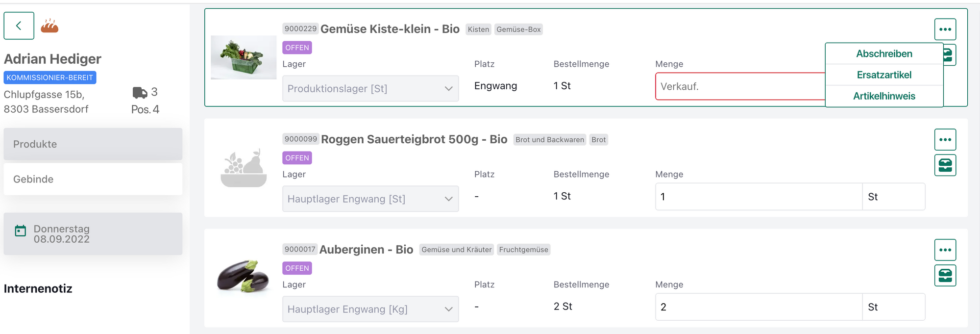Viewport: 980px width, 334px height.
Task: Click the box icon for Auberginen
Action: pos(945,276)
